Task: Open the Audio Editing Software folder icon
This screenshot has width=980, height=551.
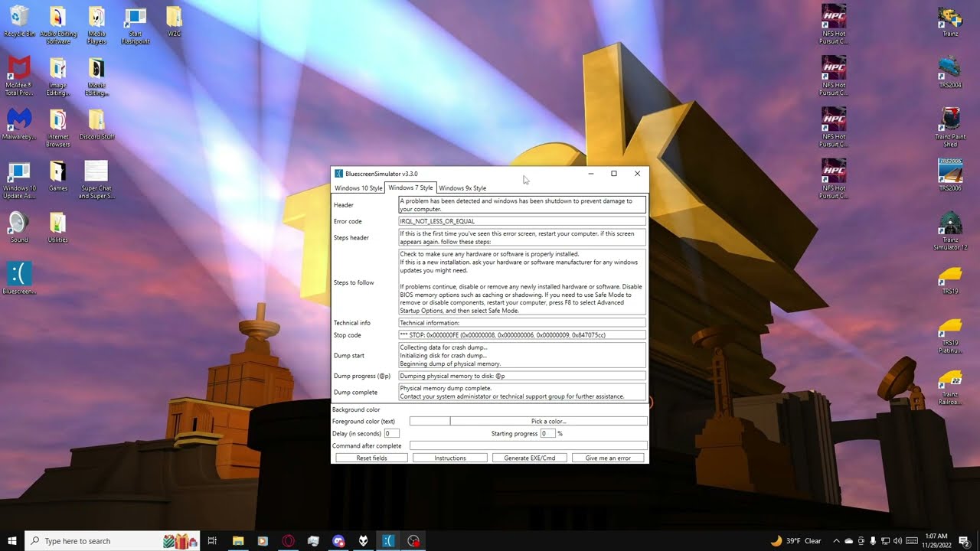Action: (58, 25)
